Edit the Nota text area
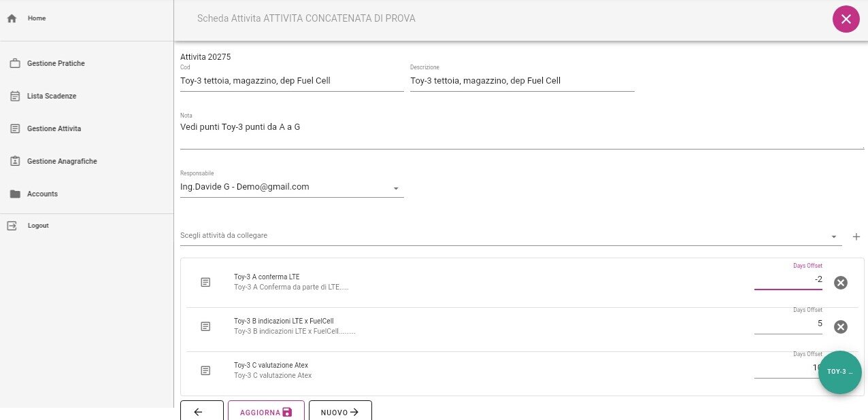 [x=522, y=134]
